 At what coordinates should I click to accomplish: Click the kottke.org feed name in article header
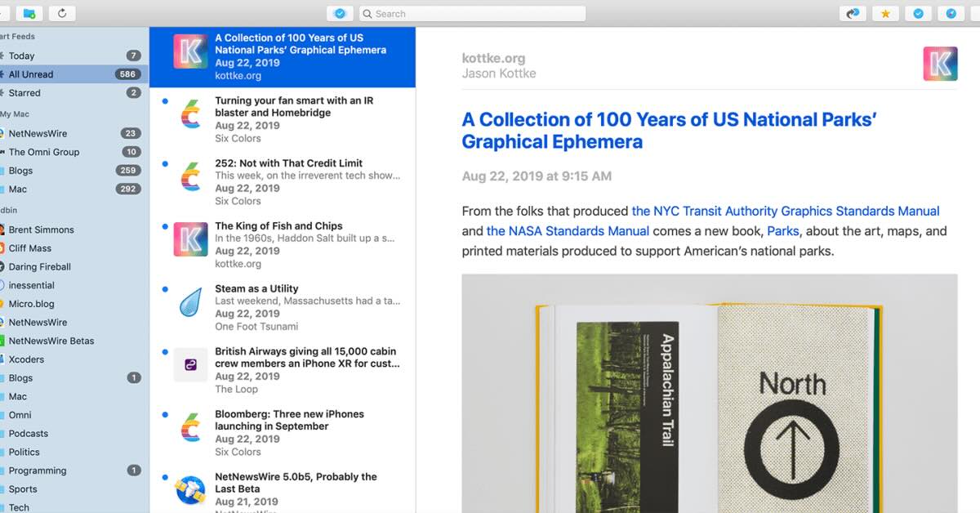click(493, 59)
